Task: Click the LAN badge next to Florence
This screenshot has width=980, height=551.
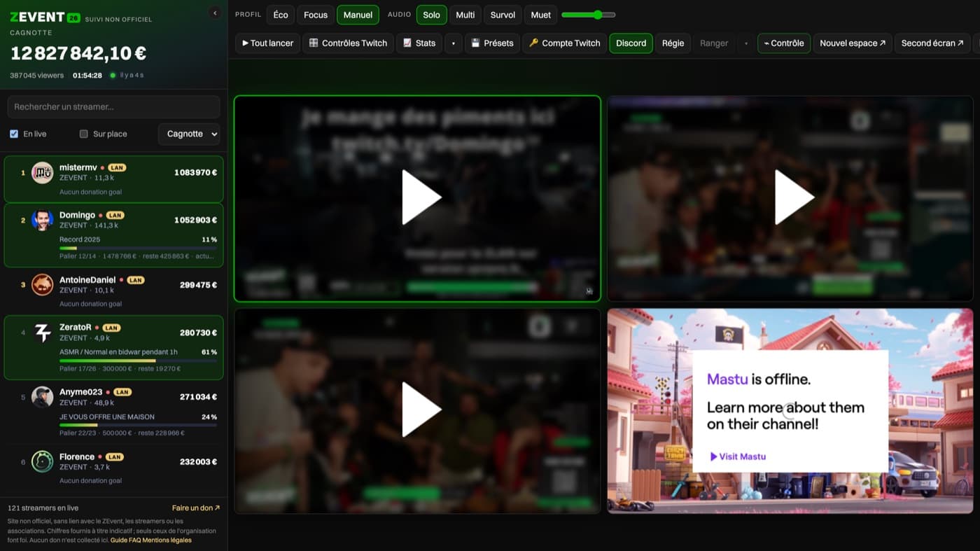Action: click(114, 457)
